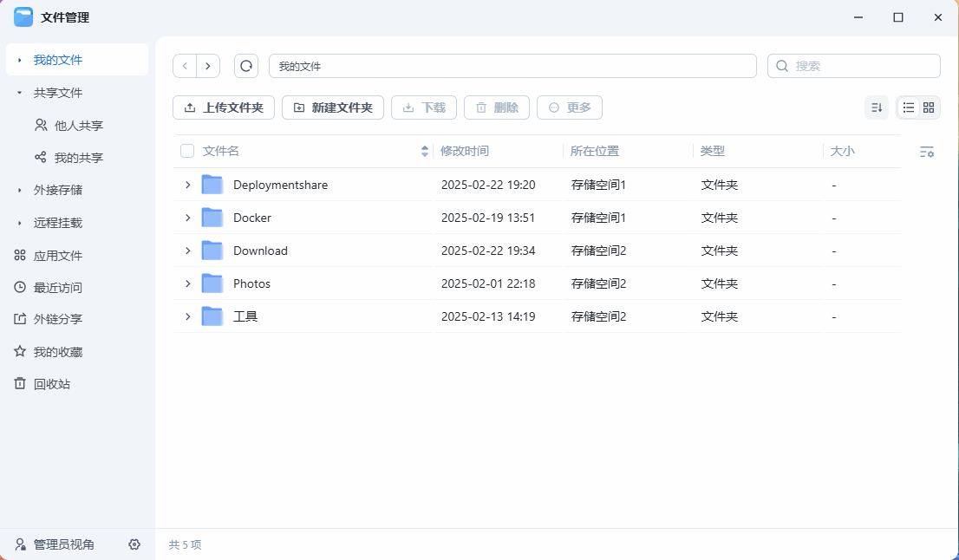Open 我的收藏 in sidebar
Screen dimensions: 959x560
point(57,352)
